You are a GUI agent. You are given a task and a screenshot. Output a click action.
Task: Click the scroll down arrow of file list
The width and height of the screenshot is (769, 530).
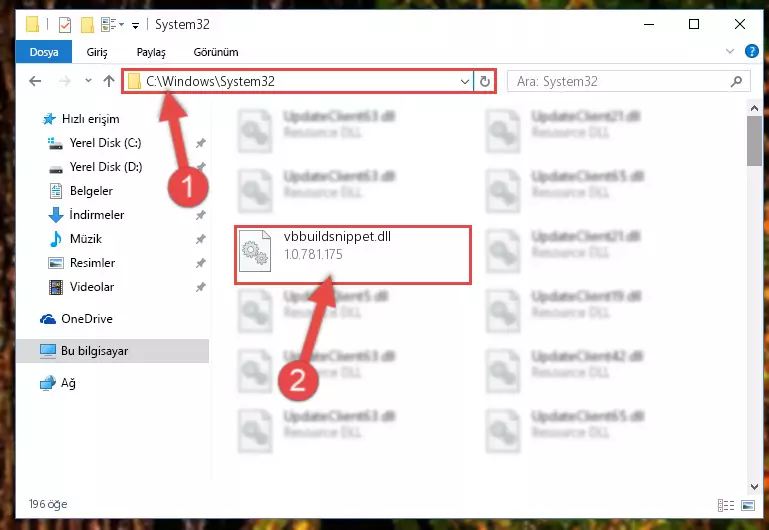click(x=754, y=486)
